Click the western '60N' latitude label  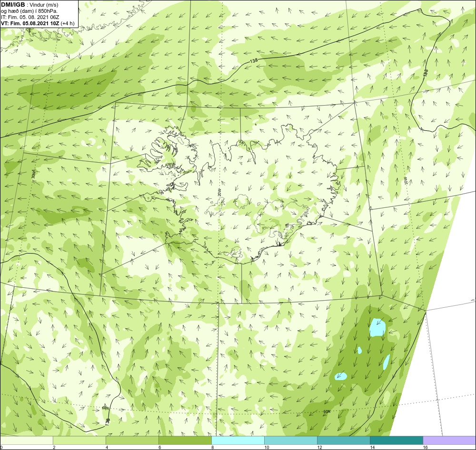pos(105,408)
